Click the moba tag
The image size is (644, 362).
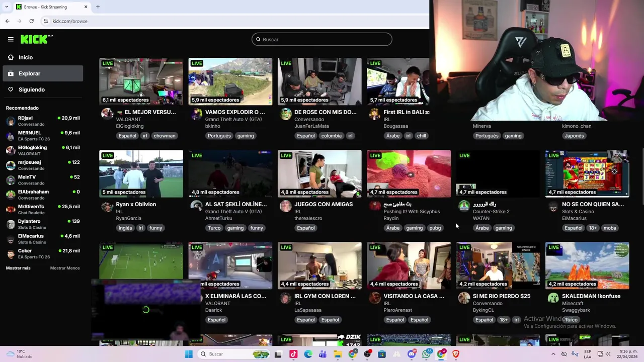click(x=610, y=228)
